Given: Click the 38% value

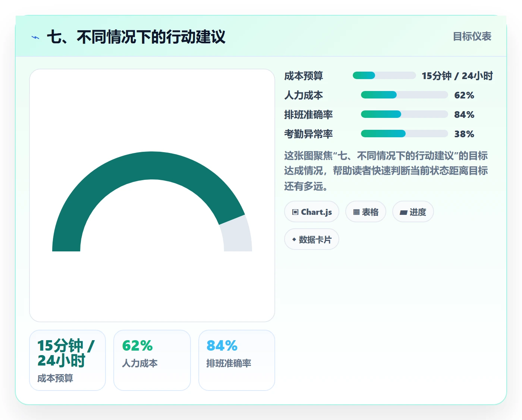Looking at the screenshot, I should 464,134.
